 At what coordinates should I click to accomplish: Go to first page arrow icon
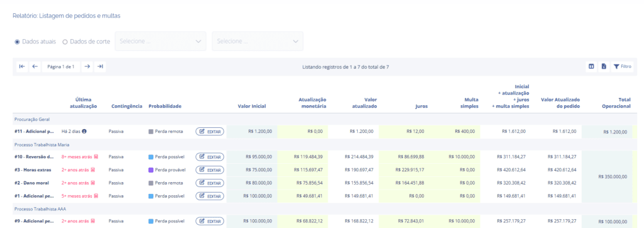[22, 67]
